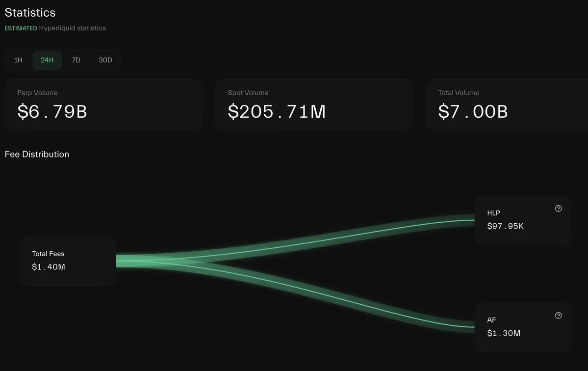Click the ESTIMATED label
The height and width of the screenshot is (371, 588).
point(21,28)
